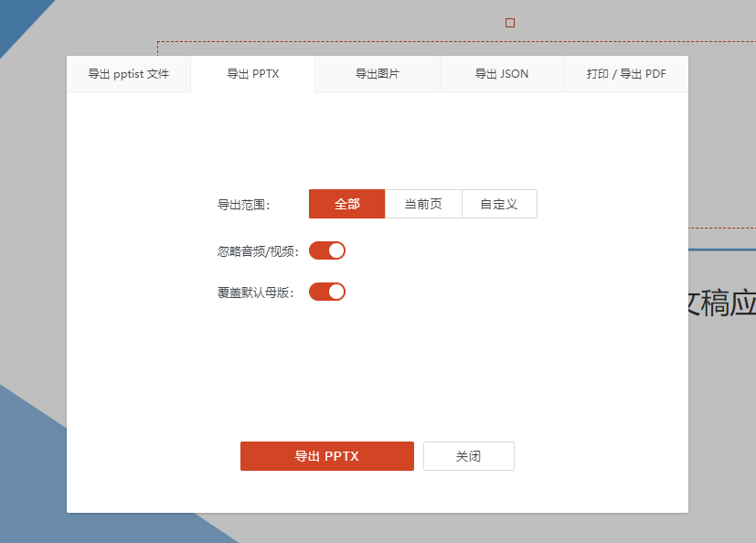Image resolution: width=756 pixels, height=543 pixels.
Task: Select the 导出 PPTX tab
Action: [x=252, y=74]
